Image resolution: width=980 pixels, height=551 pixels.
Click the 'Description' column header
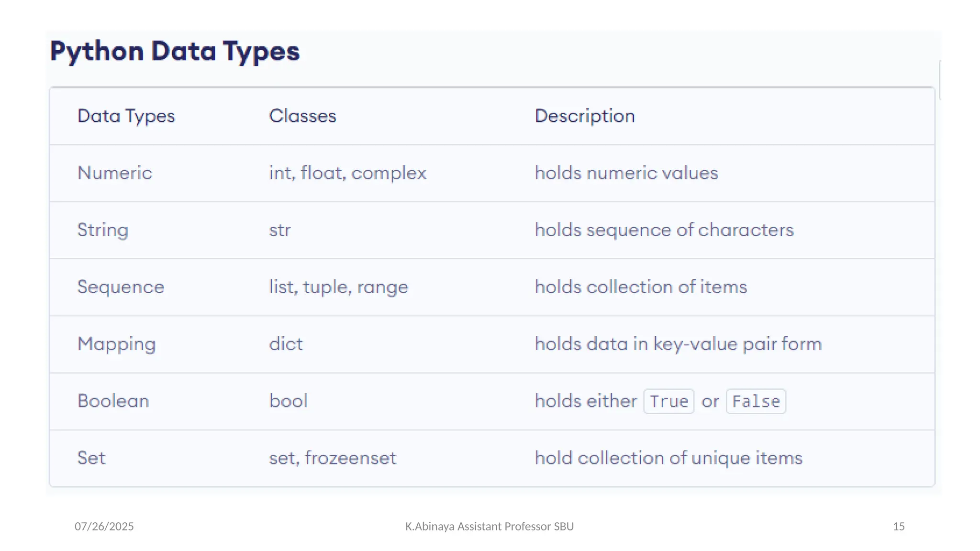[585, 116]
